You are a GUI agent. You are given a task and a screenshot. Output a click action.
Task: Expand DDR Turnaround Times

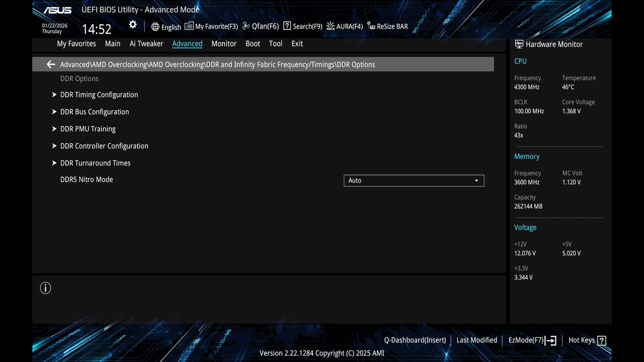(x=95, y=163)
